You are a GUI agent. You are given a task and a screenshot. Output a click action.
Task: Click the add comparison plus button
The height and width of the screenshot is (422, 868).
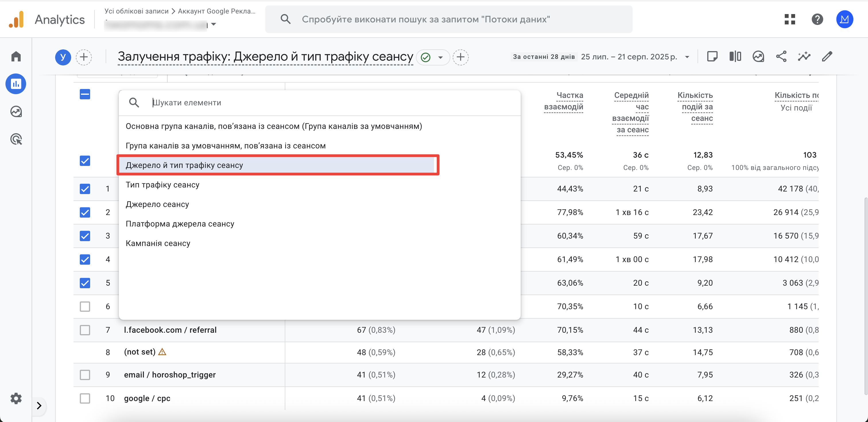pos(84,57)
